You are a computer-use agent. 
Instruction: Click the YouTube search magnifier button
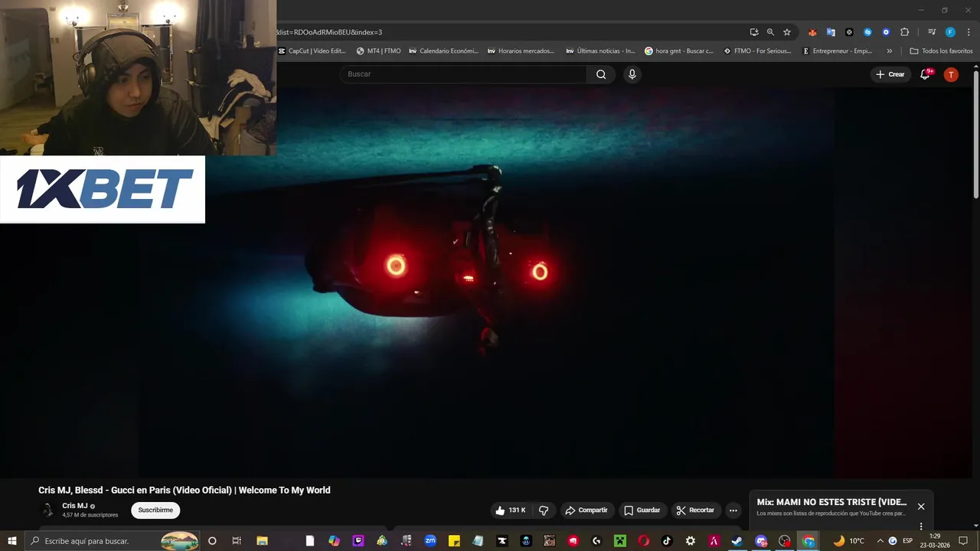tap(601, 74)
